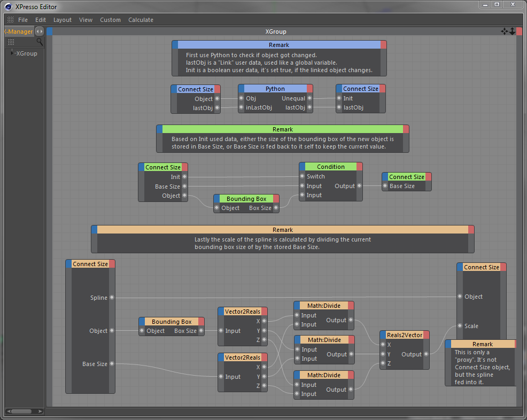Click red output corner of Condition node
This screenshot has width=527, height=420.
(x=359, y=167)
